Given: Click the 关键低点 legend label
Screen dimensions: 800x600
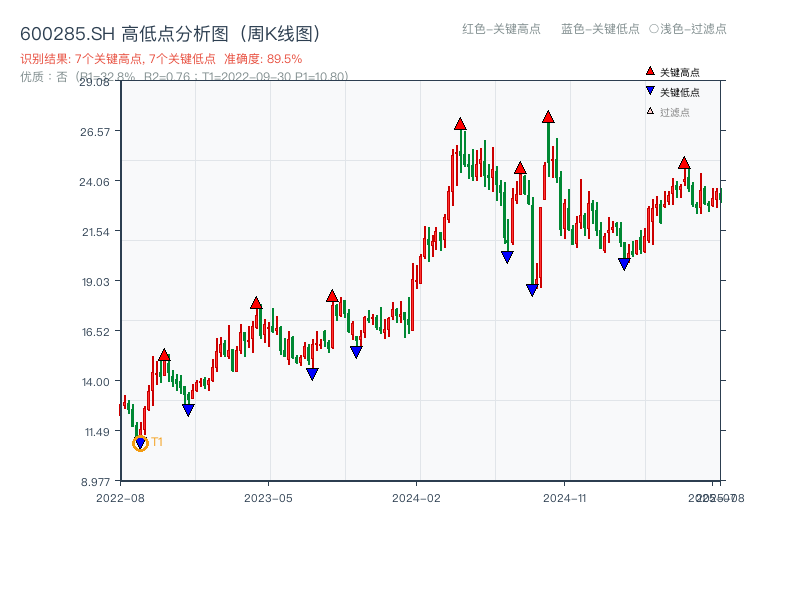Looking at the screenshot, I should (680, 92).
